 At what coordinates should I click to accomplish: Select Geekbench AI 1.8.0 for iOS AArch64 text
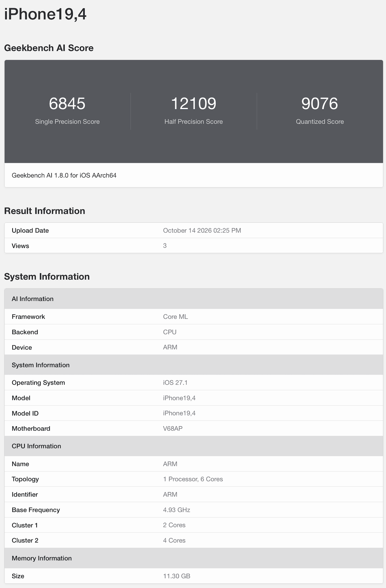64,175
